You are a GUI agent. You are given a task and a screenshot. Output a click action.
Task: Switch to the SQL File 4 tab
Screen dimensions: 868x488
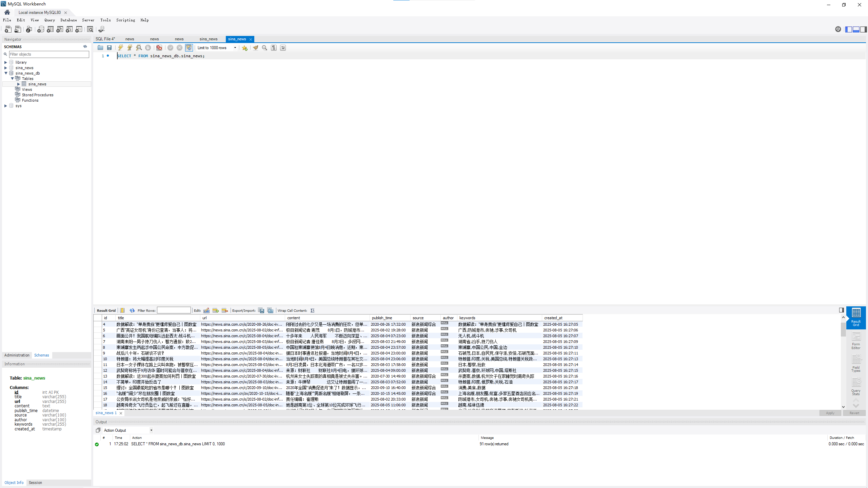coord(105,39)
